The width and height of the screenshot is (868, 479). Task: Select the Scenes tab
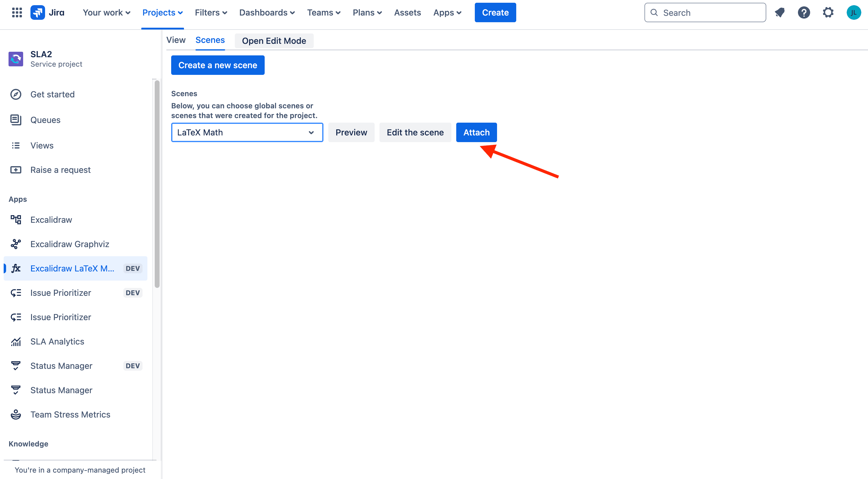coord(210,40)
